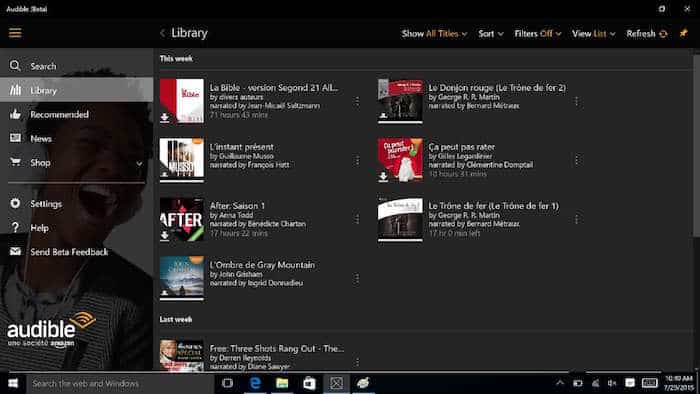Open the Sort dropdown
This screenshot has height=394, width=700.
tap(491, 33)
